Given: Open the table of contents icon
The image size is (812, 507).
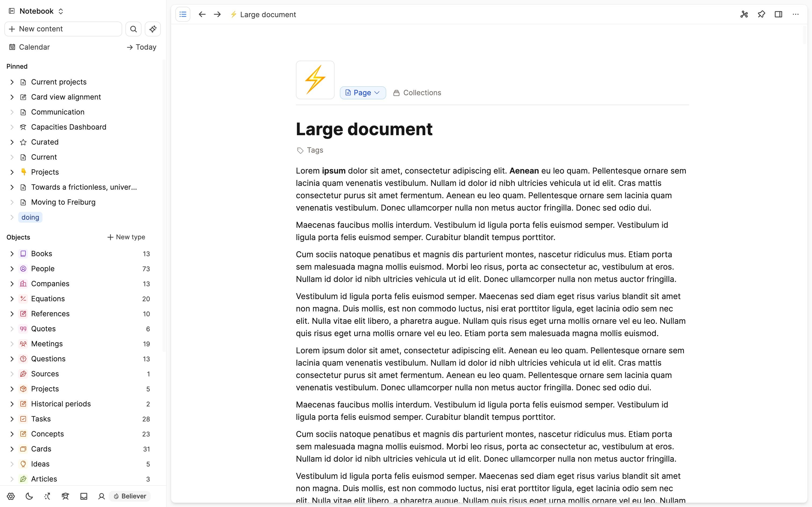Looking at the screenshot, I should (x=183, y=14).
